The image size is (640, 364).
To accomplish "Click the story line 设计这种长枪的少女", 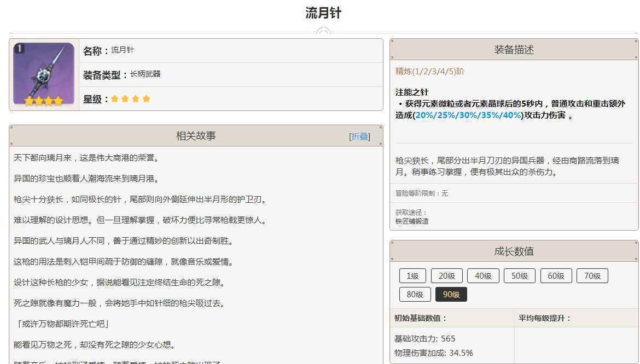I will pos(120,283).
